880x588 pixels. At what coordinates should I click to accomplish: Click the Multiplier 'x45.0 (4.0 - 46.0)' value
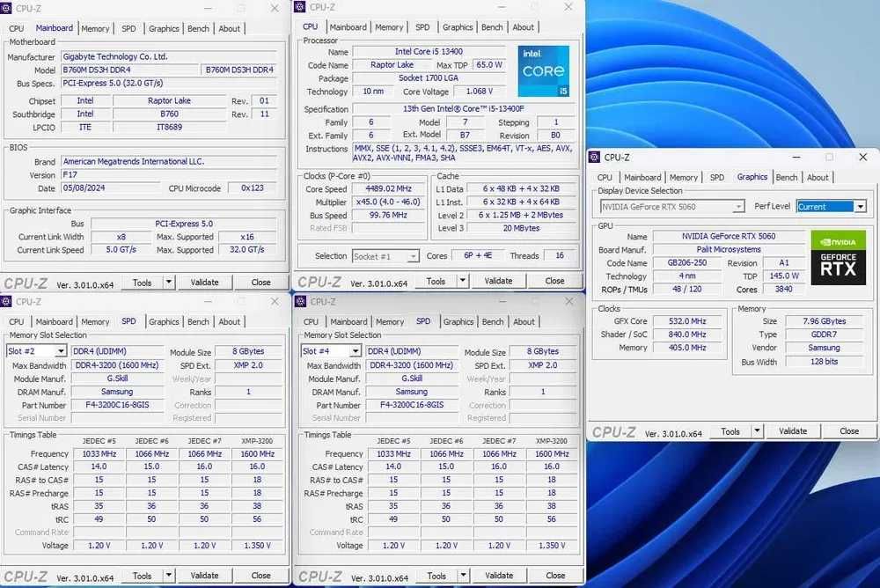click(388, 202)
